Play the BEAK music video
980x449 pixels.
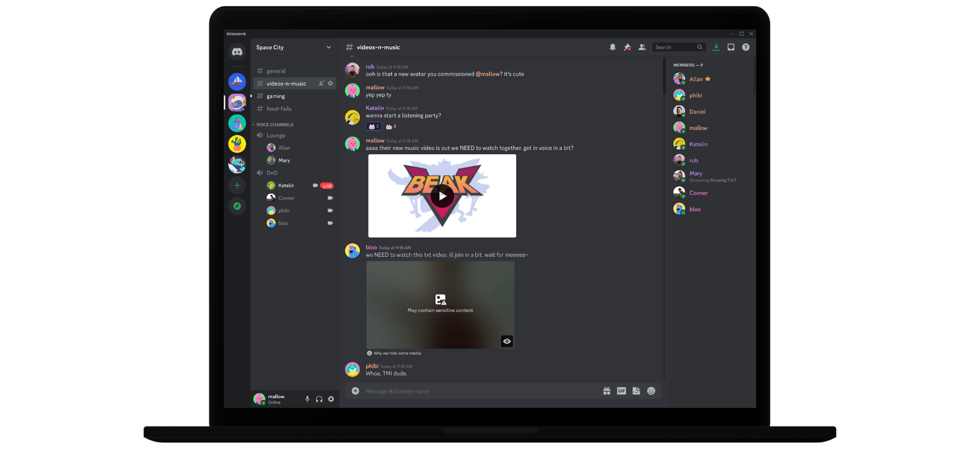pyautogui.click(x=442, y=196)
